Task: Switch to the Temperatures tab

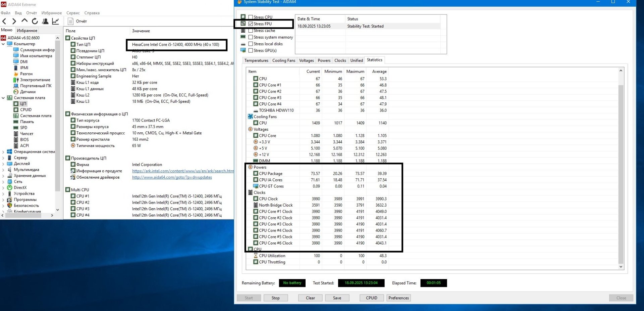Action: click(x=256, y=60)
